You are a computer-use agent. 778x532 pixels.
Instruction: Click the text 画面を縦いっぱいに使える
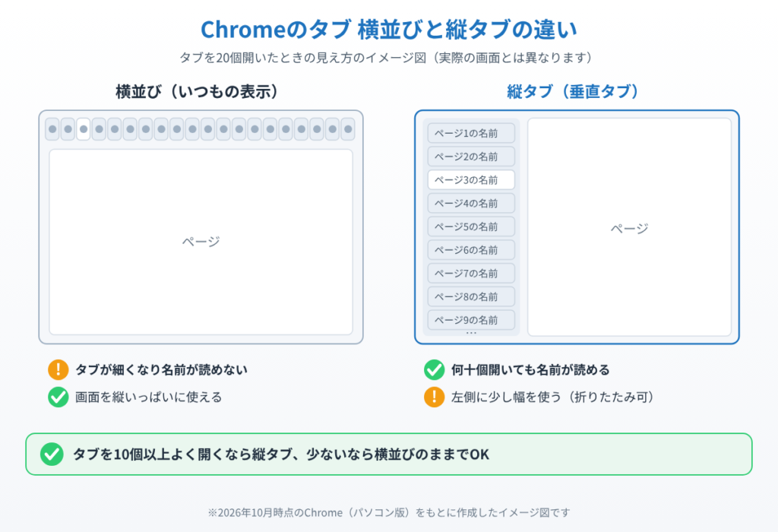[x=148, y=397]
